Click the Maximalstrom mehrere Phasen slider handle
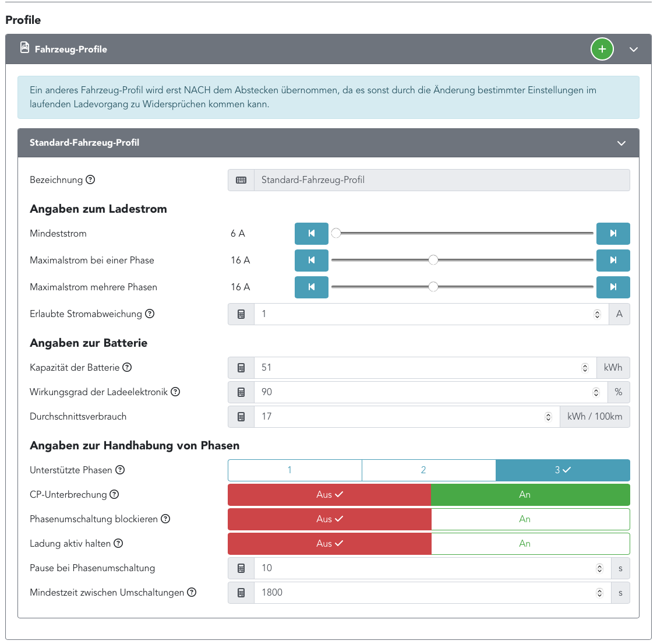Viewport: 657px width, 644px height. coord(433,287)
